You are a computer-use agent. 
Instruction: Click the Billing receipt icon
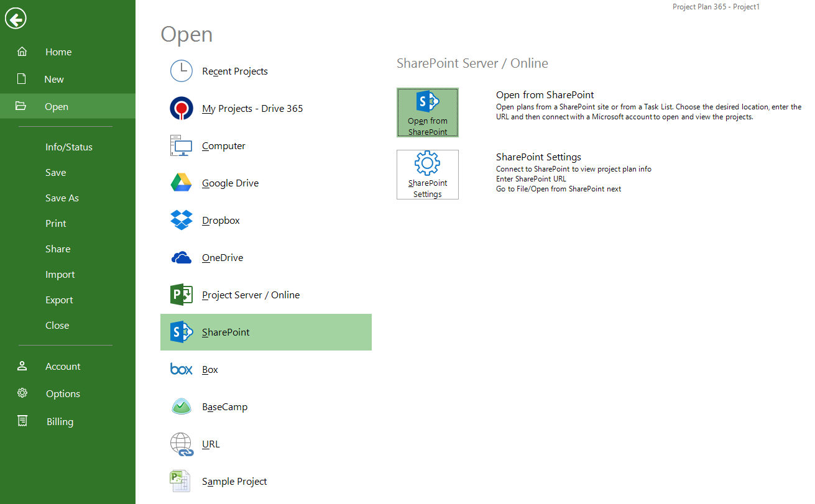[x=22, y=421]
